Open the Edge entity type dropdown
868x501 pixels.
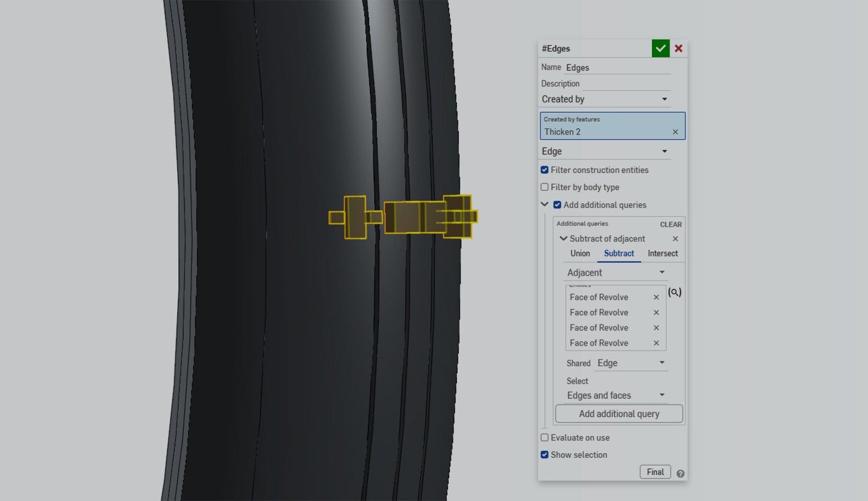pyautogui.click(x=605, y=151)
